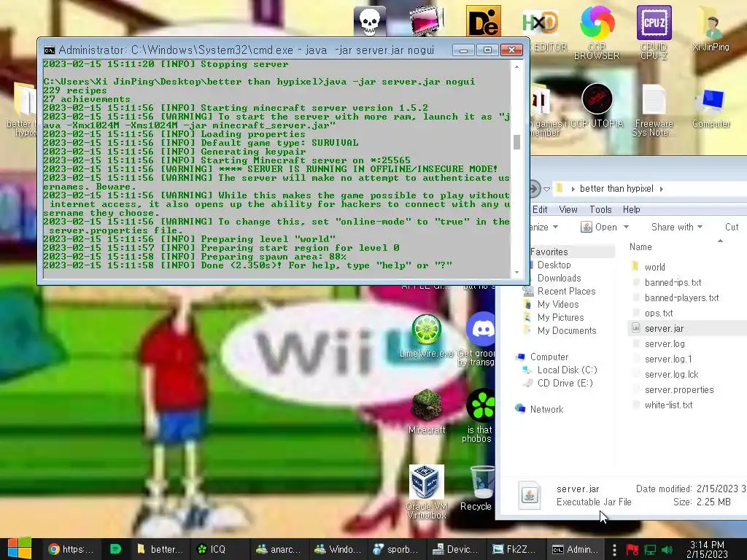Expand breadcrumb arrow after better than hypixel
Screen dimensions: 747x560
pyautogui.click(x=661, y=189)
